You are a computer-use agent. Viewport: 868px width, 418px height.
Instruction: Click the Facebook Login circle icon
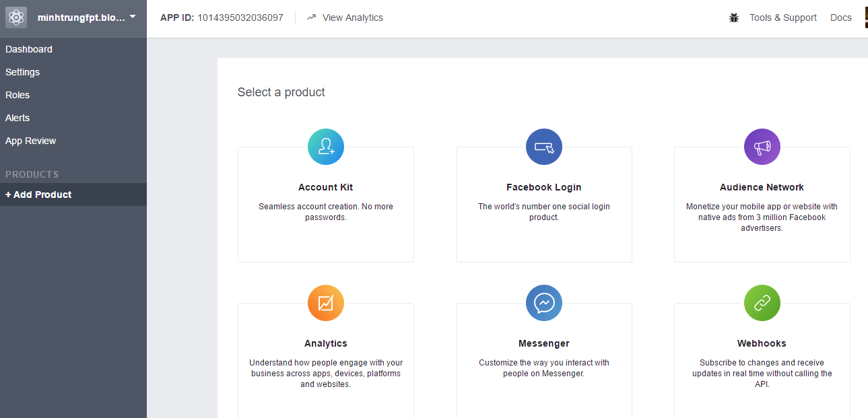(x=544, y=147)
